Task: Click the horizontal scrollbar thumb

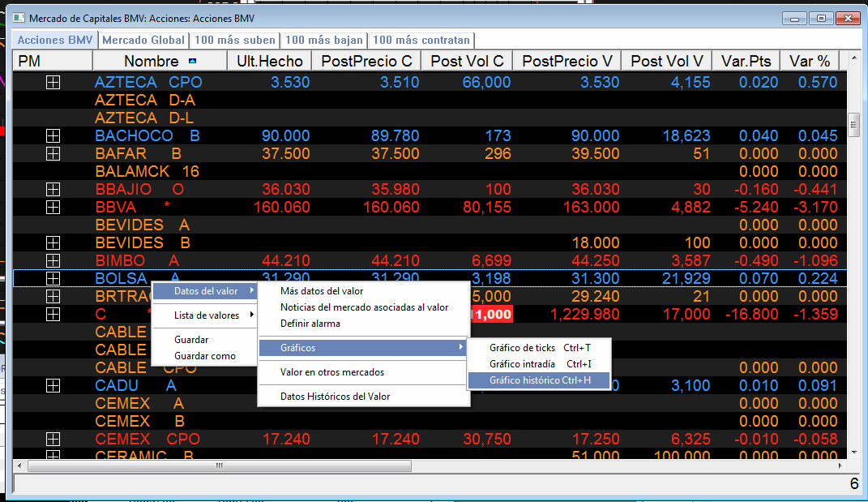Action: [x=220, y=466]
